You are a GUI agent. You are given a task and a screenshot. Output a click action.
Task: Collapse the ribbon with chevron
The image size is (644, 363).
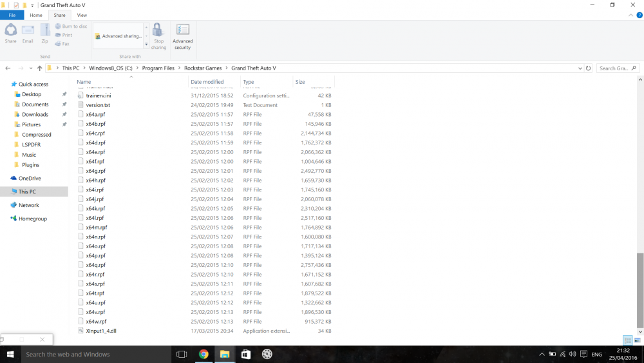(630, 15)
